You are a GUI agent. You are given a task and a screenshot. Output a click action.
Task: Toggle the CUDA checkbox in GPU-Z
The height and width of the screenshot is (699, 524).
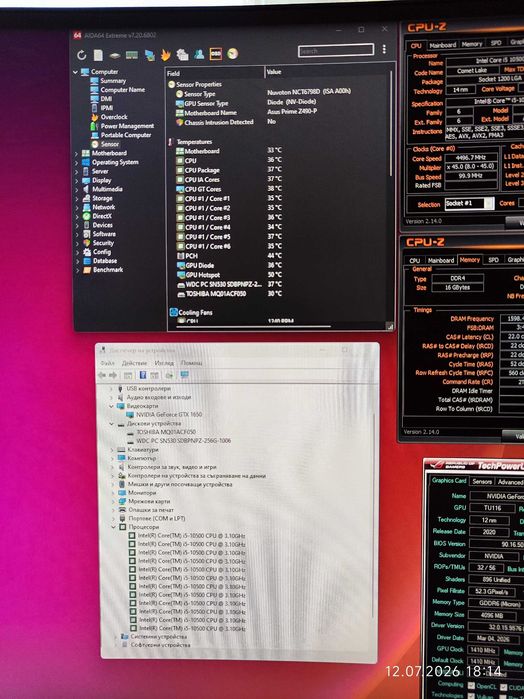(x=503, y=687)
